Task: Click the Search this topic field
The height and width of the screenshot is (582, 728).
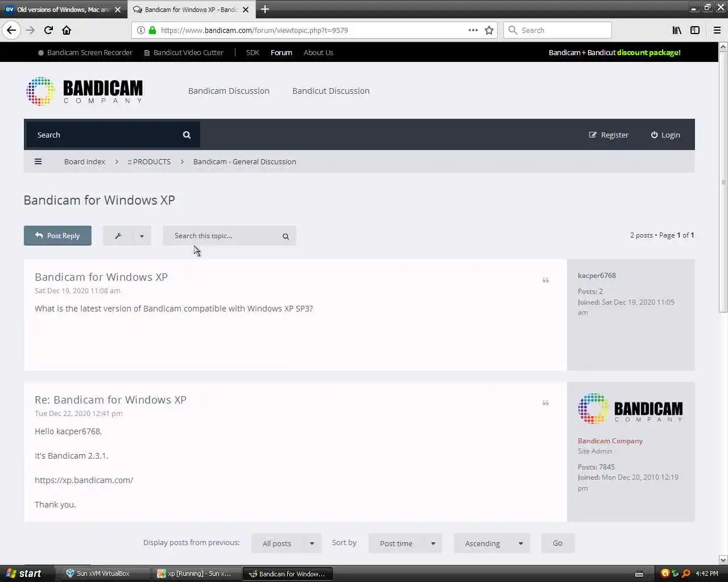Action: pyautogui.click(x=221, y=236)
